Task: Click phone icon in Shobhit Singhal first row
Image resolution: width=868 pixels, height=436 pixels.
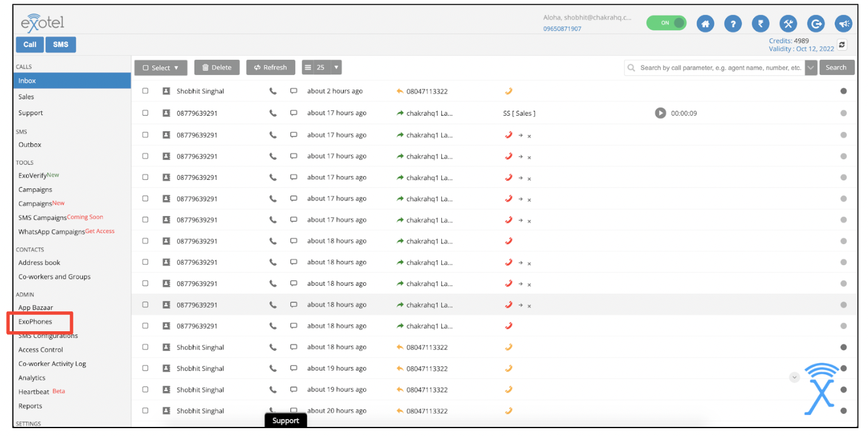Action: (x=273, y=91)
